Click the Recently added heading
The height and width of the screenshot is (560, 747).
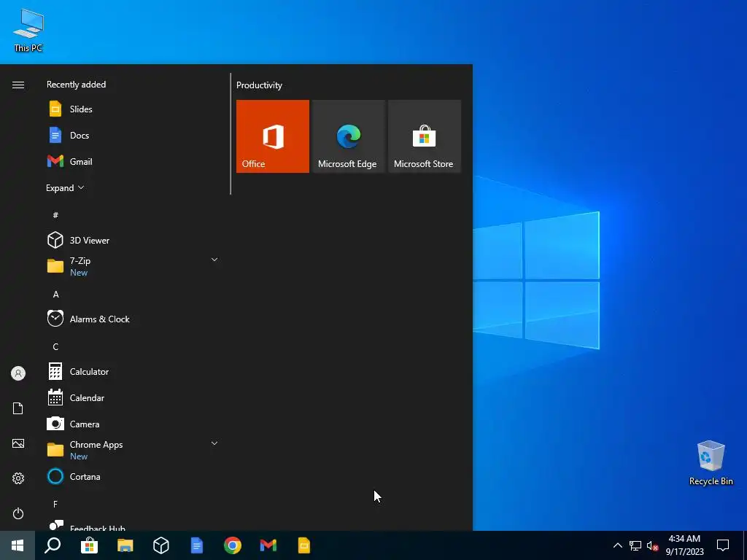pos(76,85)
